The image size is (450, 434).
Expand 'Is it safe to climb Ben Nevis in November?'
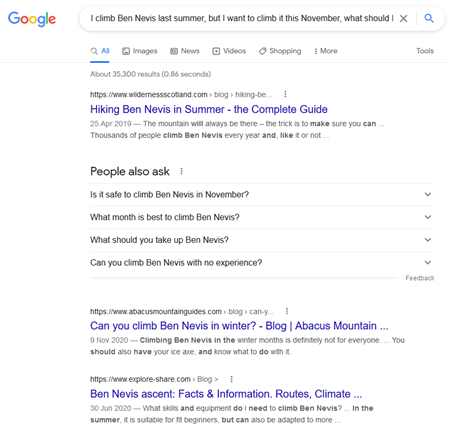tap(262, 195)
